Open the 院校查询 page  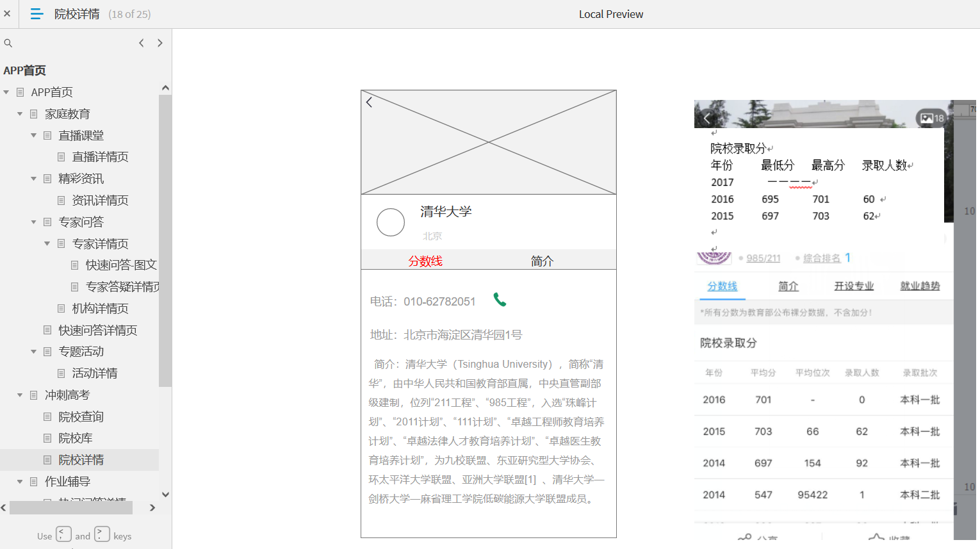pyautogui.click(x=81, y=416)
